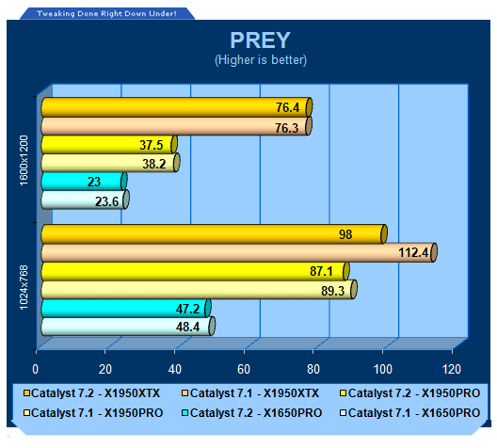497x448 pixels.
Task: Click the 37.5 bar value label
Action: (152, 145)
